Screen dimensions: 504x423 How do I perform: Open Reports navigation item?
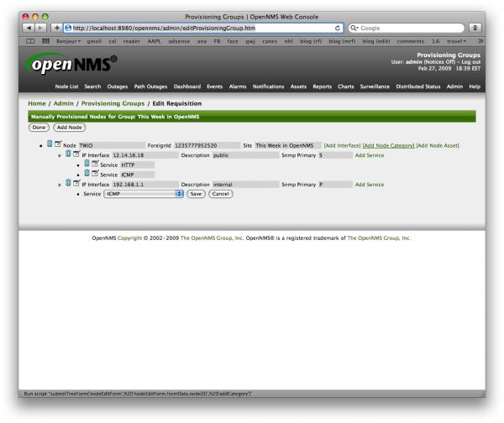[x=322, y=86]
